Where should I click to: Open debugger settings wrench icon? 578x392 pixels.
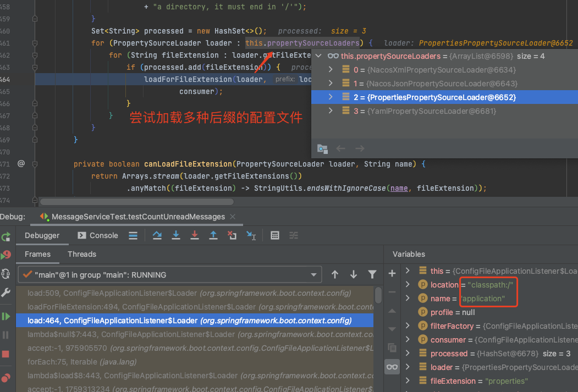point(6,292)
